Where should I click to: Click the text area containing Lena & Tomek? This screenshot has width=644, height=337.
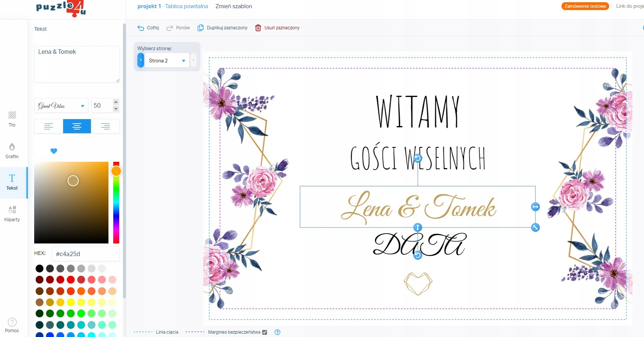coord(77,64)
